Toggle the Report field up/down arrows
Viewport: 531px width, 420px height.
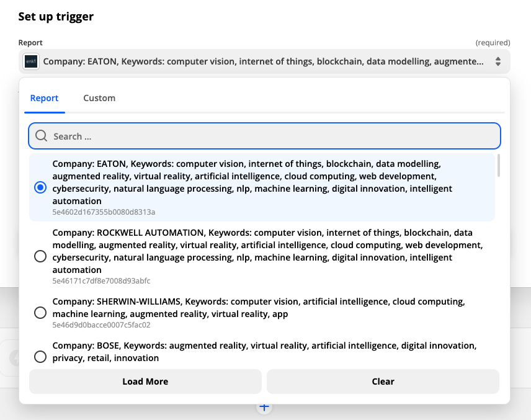(498, 61)
